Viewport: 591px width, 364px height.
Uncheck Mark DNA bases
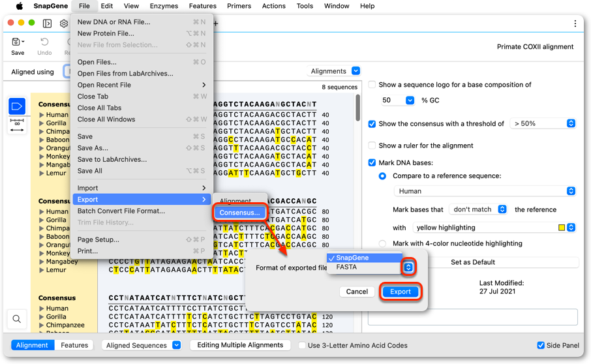point(372,162)
